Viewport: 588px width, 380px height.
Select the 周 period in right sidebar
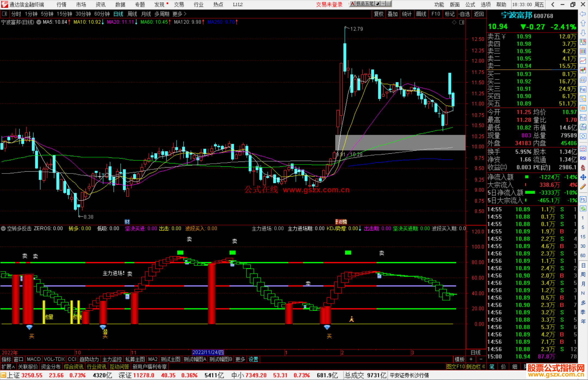click(x=583, y=275)
